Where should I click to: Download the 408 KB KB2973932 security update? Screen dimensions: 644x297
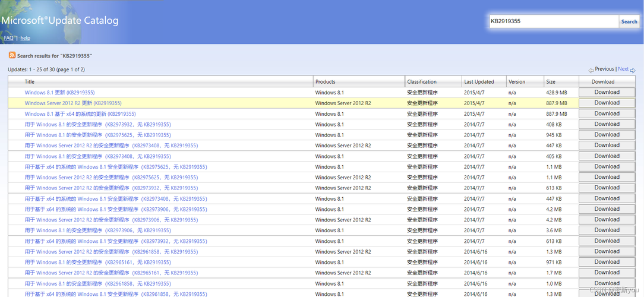(x=607, y=124)
